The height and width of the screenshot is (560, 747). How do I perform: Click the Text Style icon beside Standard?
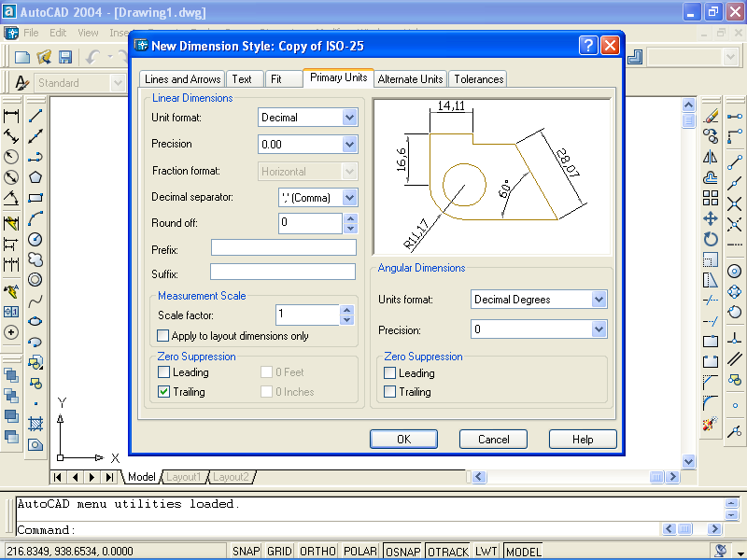(x=21, y=83)
